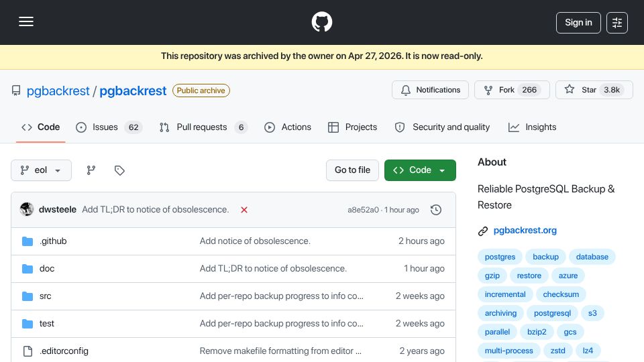
Task: Open the Insights tab
Action: point(532,127)
